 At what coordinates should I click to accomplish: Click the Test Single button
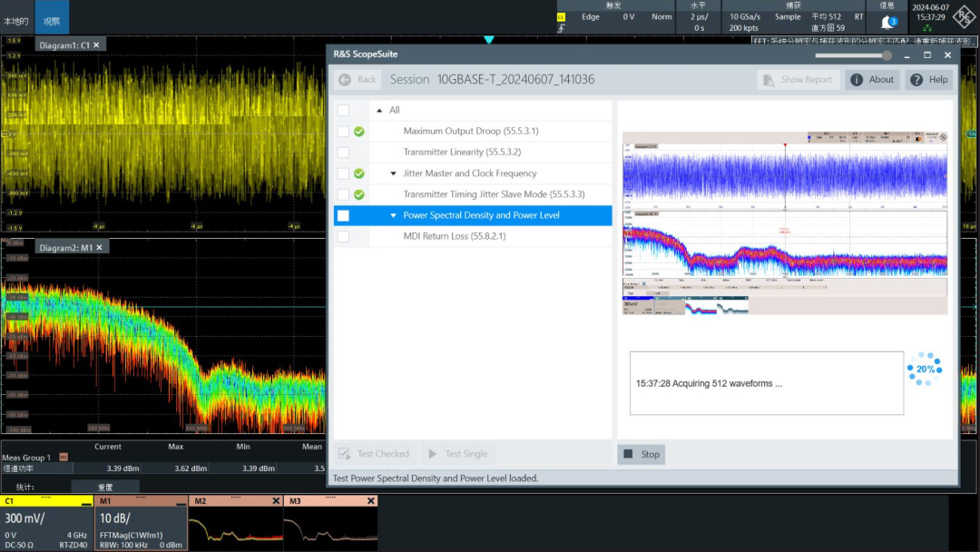coord(456,454)
